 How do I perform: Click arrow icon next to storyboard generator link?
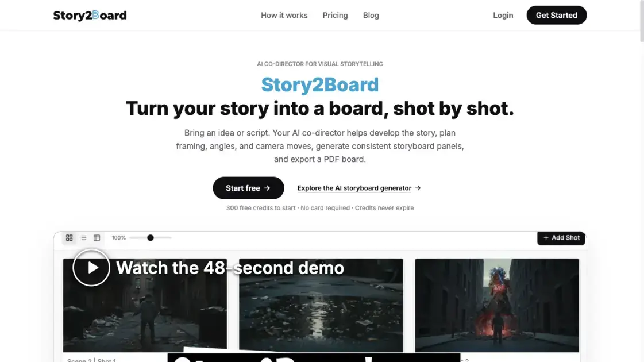pos(418,188)
